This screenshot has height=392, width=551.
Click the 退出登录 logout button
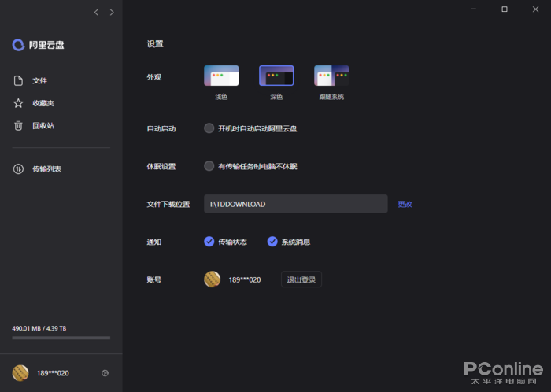pos(301,279)
